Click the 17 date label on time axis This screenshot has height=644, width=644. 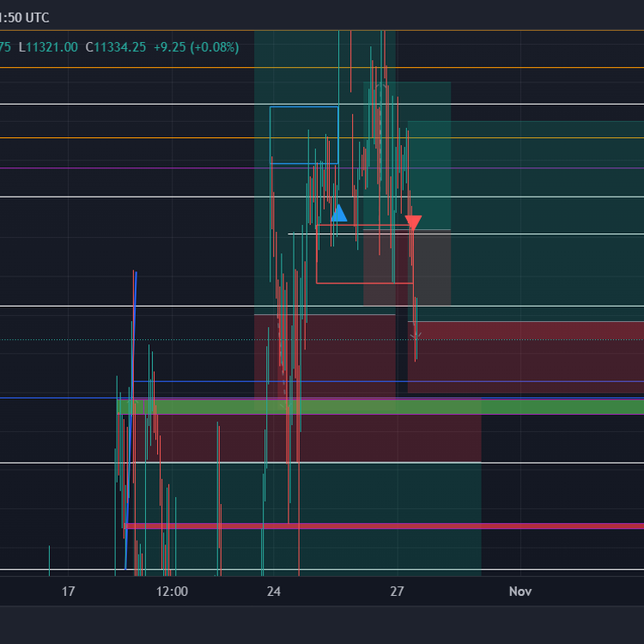pyautogui.click(x=69, y=592)
